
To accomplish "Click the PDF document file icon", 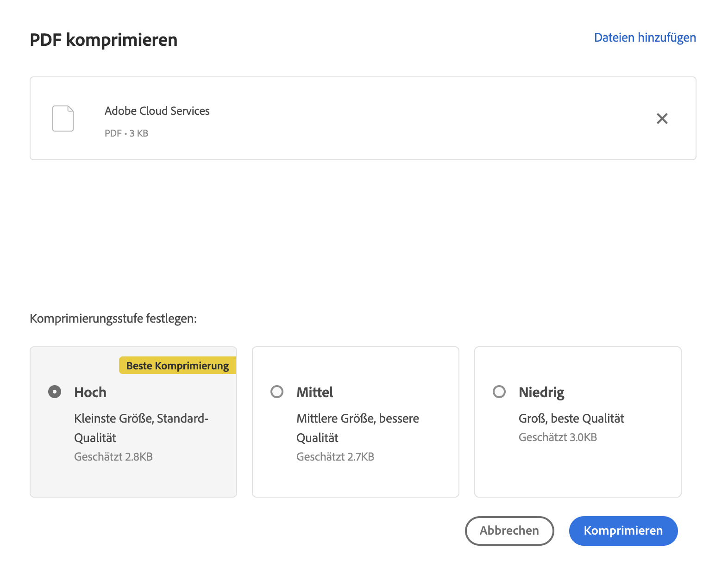I will click(x=63, y=119).
